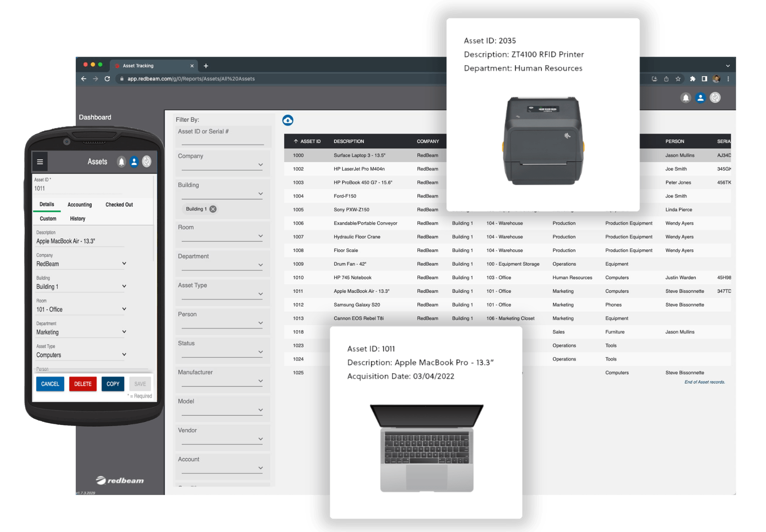Open the Asset Type filter dropdown
Screen dimensions: 766x532
click(x=260, y=294)
